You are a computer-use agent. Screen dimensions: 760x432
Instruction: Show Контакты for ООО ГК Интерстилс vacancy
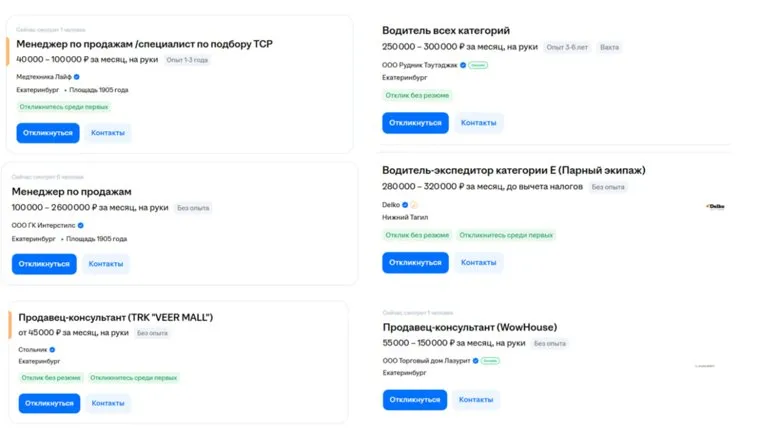(x=105, y=264)
